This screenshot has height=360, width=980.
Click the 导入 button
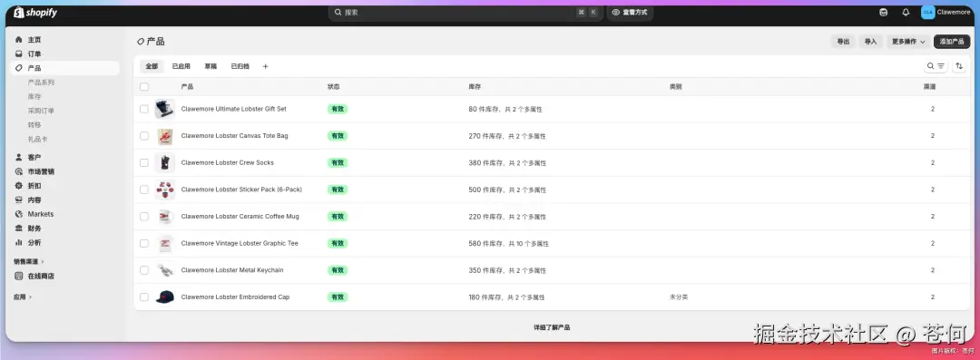click(870, 41)
